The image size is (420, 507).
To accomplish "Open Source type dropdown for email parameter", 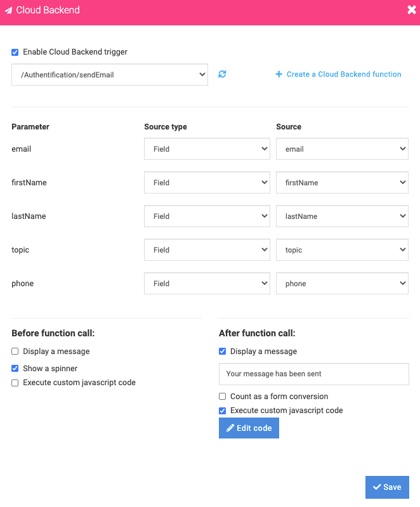I will (x=207, y=148).
